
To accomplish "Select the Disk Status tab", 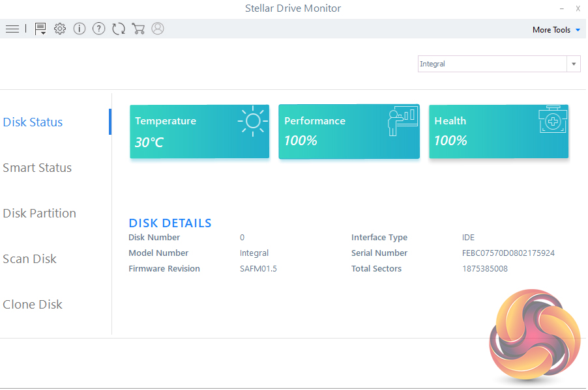I will point(33,122).
